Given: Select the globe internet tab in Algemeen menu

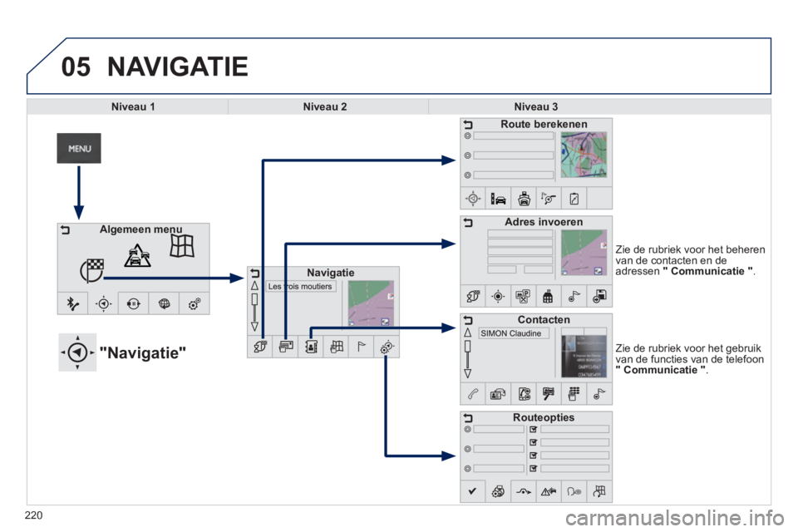Looking at the screenshot, I should (164, 304).
